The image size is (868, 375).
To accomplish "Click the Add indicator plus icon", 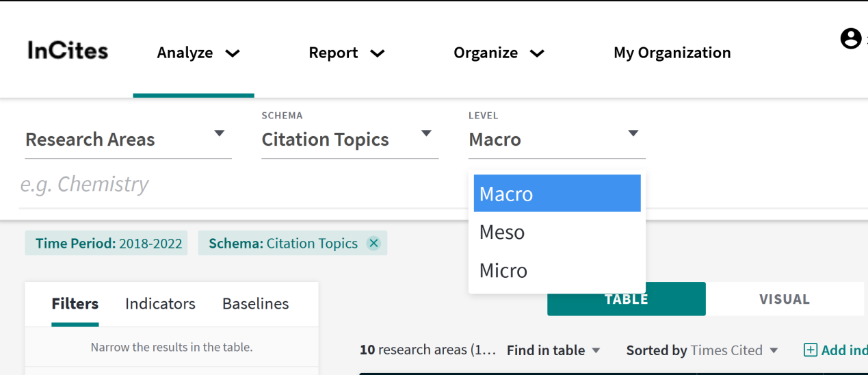I will click(x=811, y=350).
